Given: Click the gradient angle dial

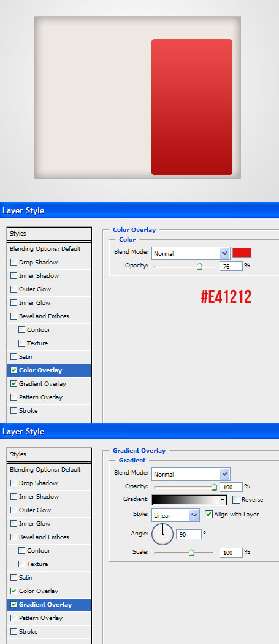Looking at the screenshot, I should click(x=162, y=534).
